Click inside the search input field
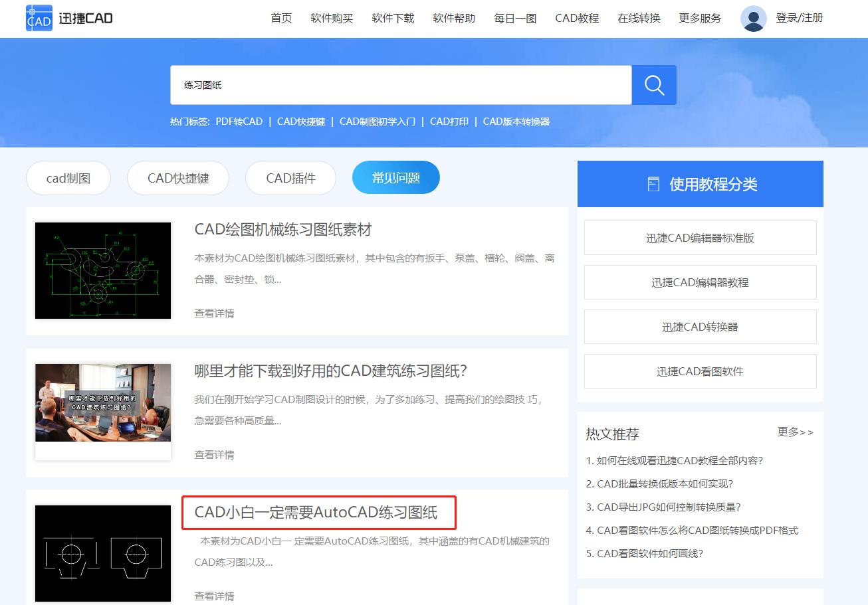This screenshot has width=868, height=605. coord(399,85)
